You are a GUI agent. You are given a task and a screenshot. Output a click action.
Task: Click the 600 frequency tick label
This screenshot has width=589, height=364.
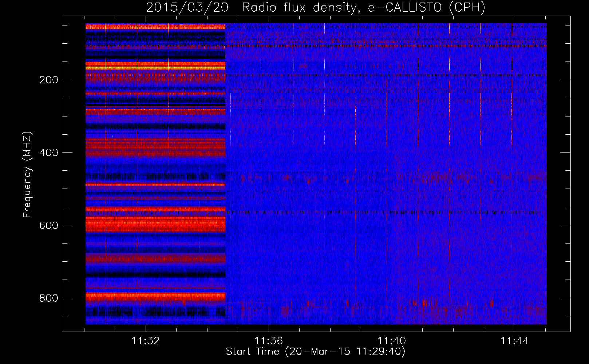point(49,225)
